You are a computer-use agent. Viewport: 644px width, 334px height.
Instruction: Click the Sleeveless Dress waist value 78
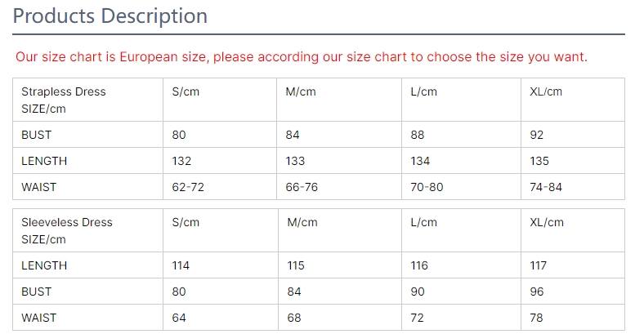coord(536,318)
